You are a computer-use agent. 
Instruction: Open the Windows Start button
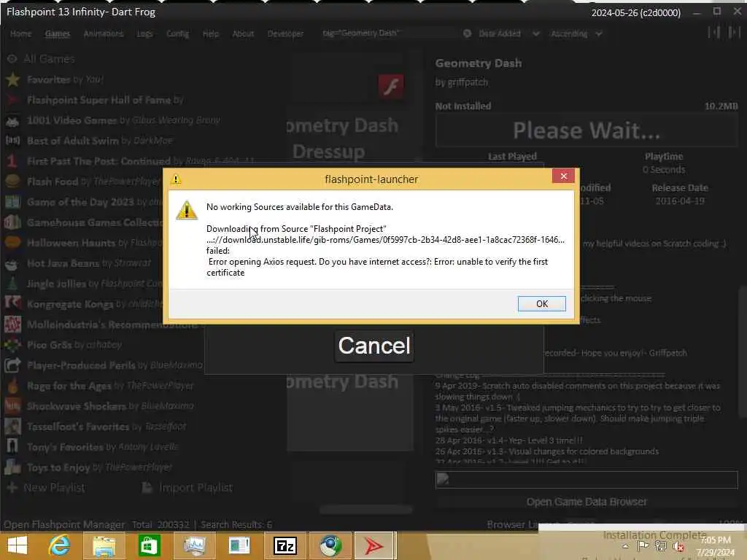(18, 545)
